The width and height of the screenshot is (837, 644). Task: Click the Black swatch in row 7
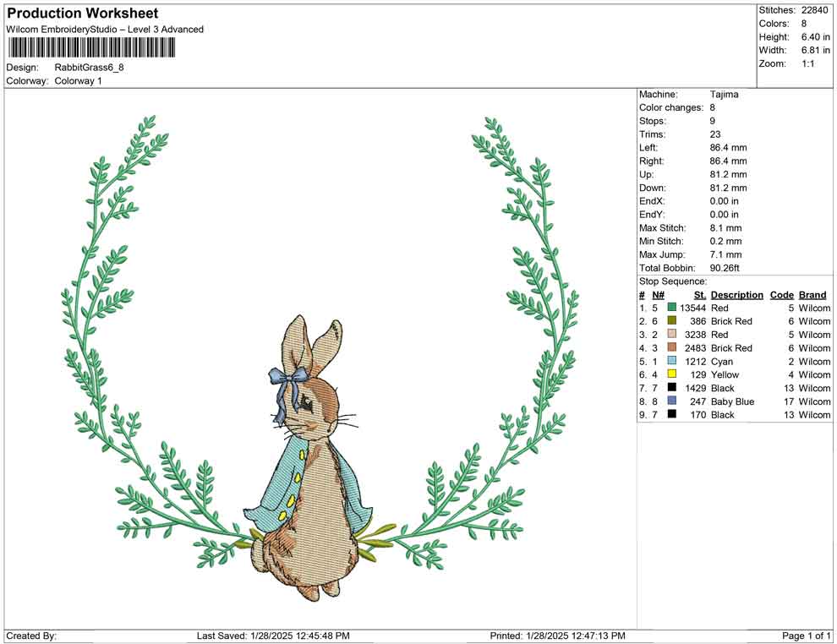coord(672,388)
